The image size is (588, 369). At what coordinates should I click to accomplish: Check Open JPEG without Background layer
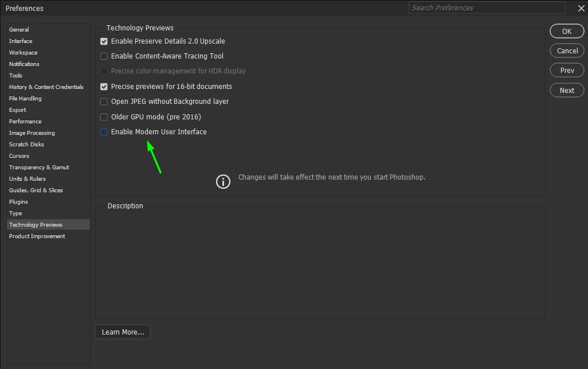[x=104, y=102]
